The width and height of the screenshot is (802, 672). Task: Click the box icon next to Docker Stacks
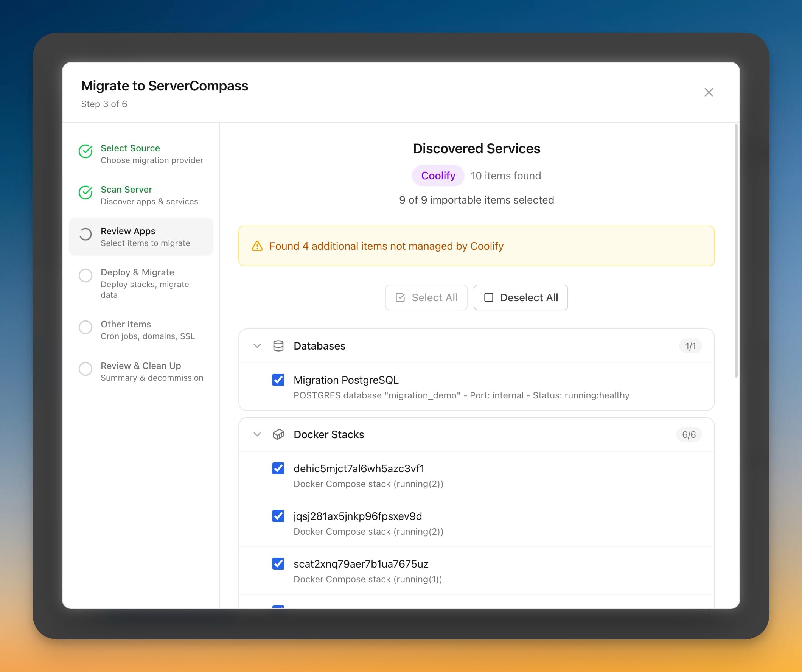[278, 435]
